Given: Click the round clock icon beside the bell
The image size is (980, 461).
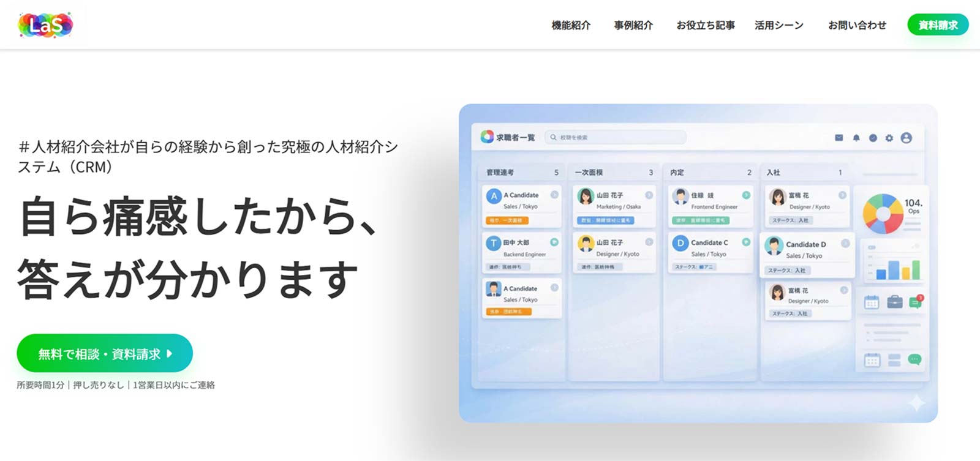Looking at the screenshot, I should [x=873, y=138].
